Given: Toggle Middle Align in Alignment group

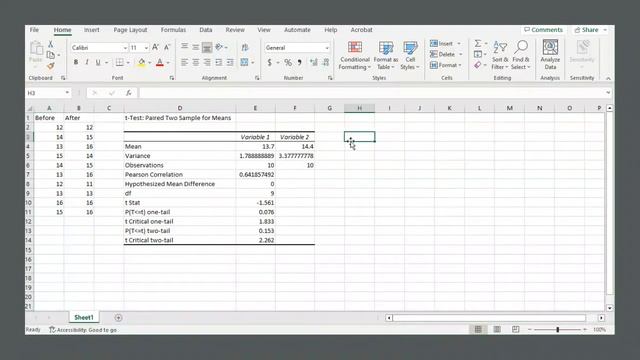Looking at the screenshot, I should (x=196, y=47).
